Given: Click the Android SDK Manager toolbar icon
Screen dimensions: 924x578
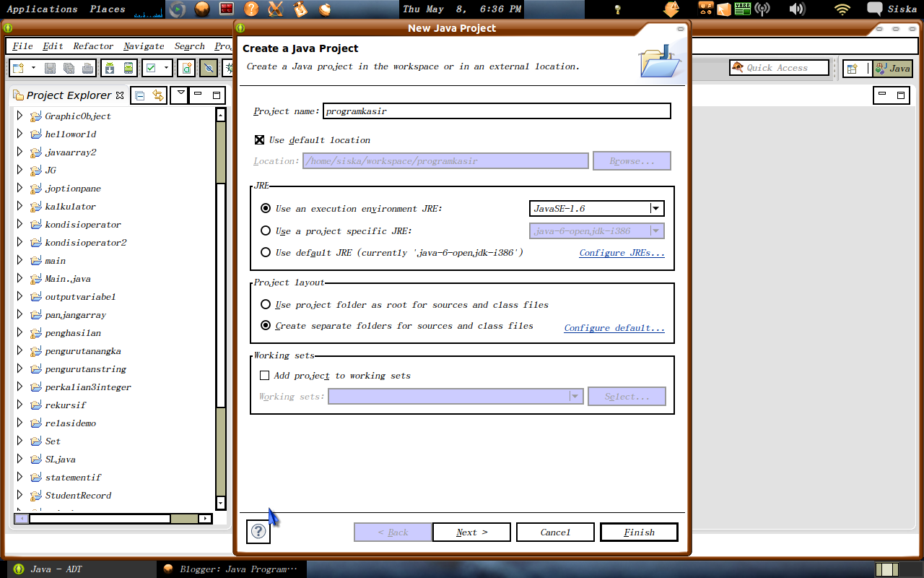Looking at the screenshot, I should 110,67.
